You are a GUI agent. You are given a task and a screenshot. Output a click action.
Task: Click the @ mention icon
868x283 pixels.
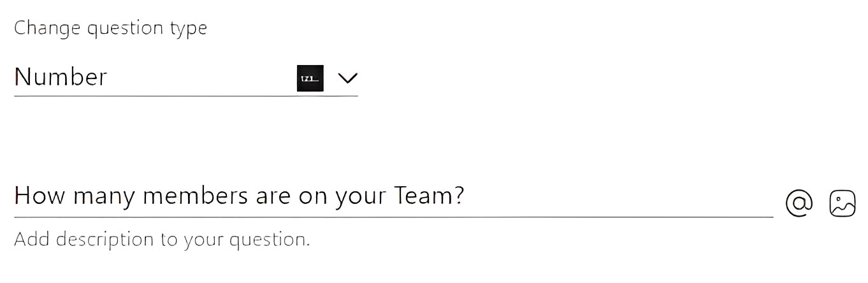coord(799,203)
